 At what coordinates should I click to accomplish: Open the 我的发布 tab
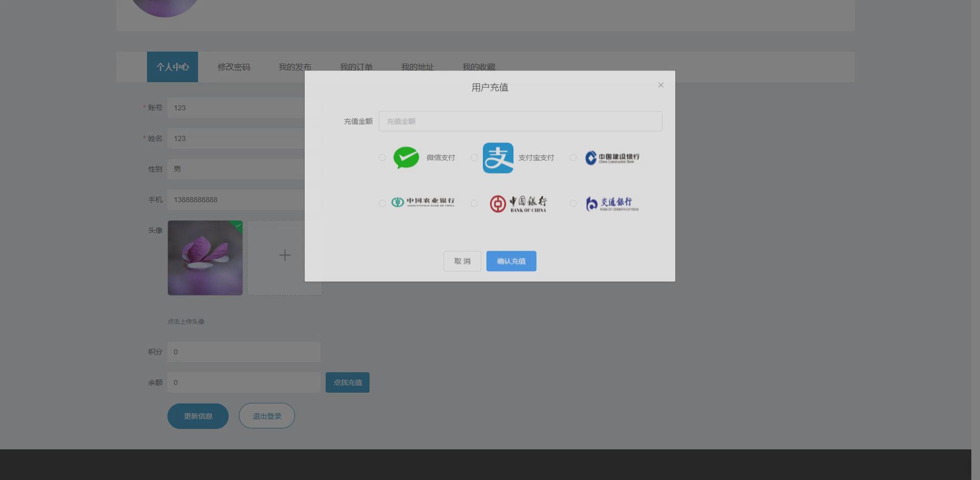(x=295, y=67)
